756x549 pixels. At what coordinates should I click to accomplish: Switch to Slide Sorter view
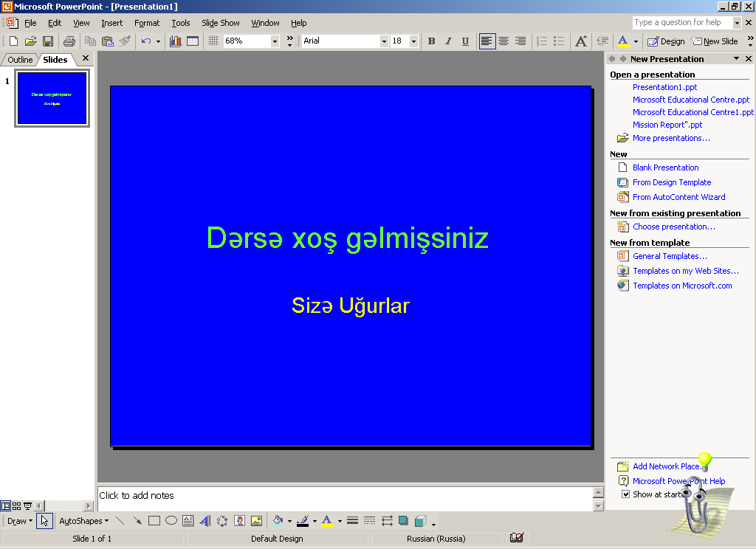click(16, 506)
